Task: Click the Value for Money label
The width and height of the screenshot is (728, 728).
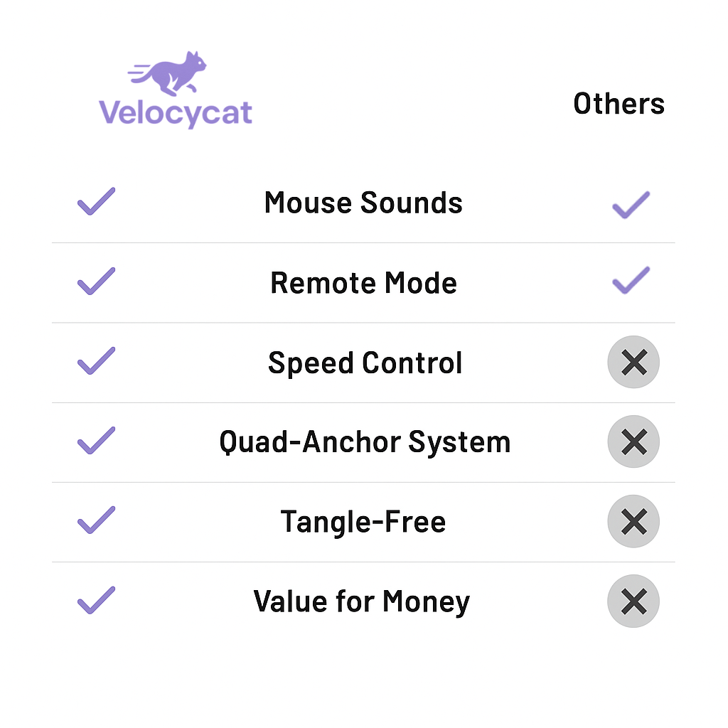Action: [x=361, y=601]
